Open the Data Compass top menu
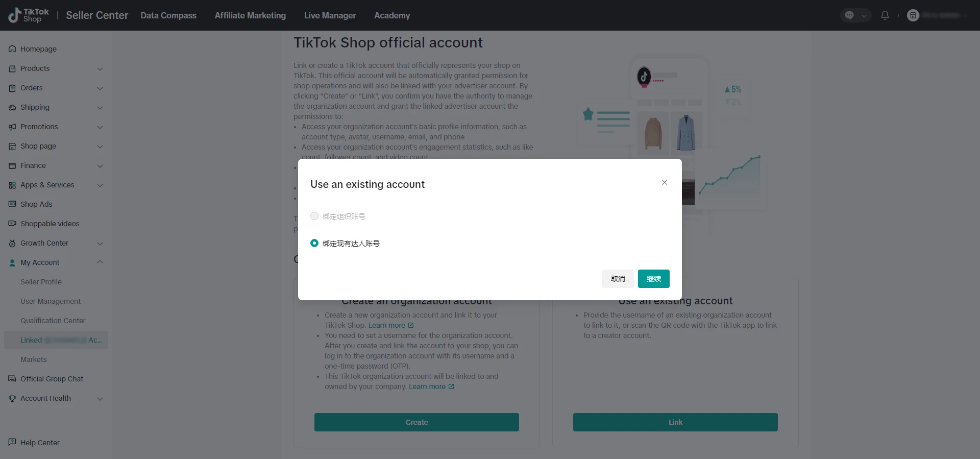This screenshot has width=980, height=459. tap(168, 15)
